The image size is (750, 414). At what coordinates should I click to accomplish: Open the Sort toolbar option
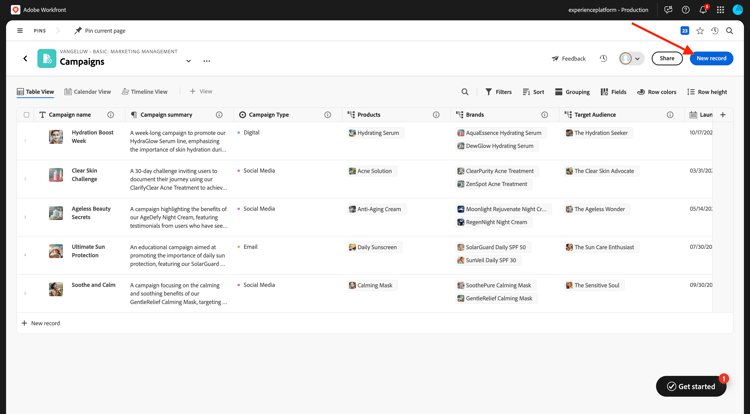coord(533,92)
